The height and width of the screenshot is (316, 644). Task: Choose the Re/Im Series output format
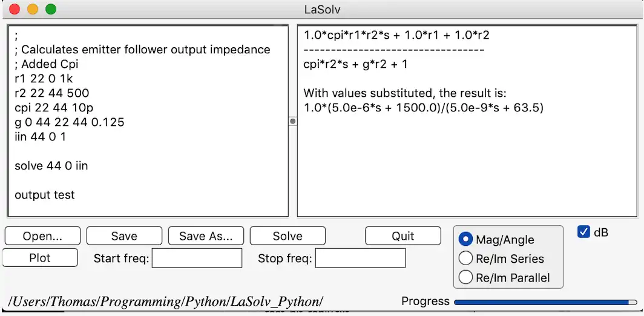(x=466, y=258)
